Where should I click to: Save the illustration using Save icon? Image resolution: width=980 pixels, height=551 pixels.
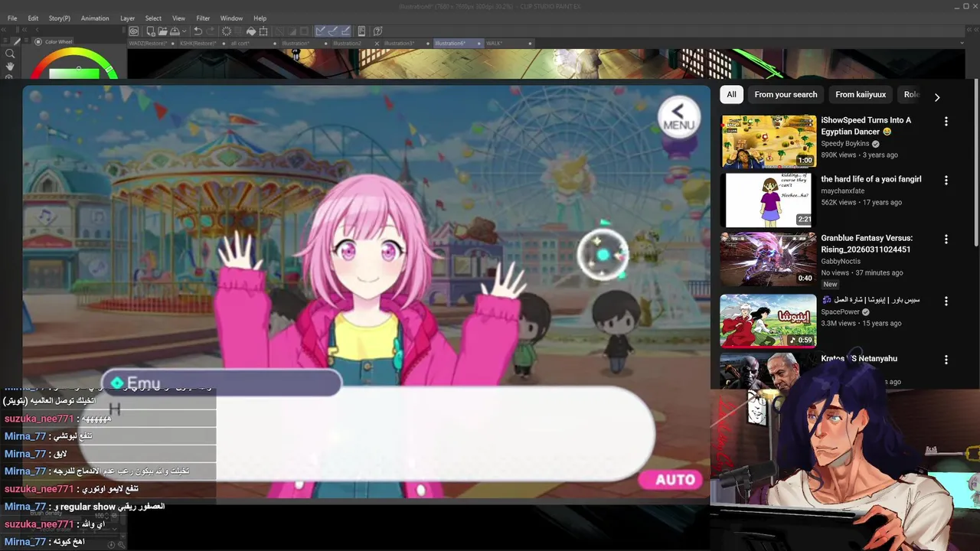coord(175,31)
